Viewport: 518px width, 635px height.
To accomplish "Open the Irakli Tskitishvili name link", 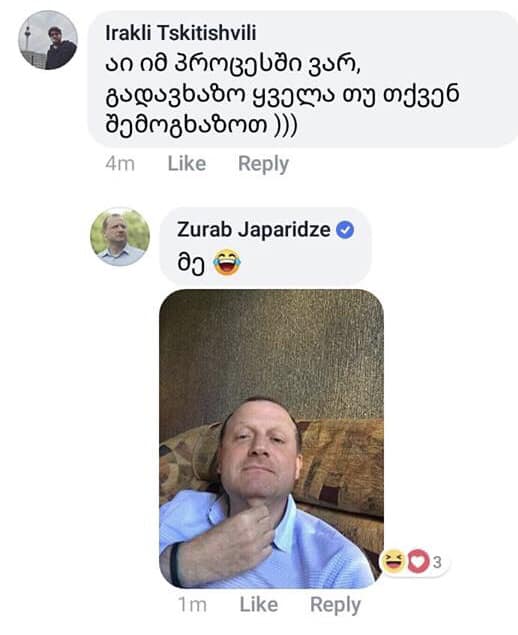I will coord(181,33).
